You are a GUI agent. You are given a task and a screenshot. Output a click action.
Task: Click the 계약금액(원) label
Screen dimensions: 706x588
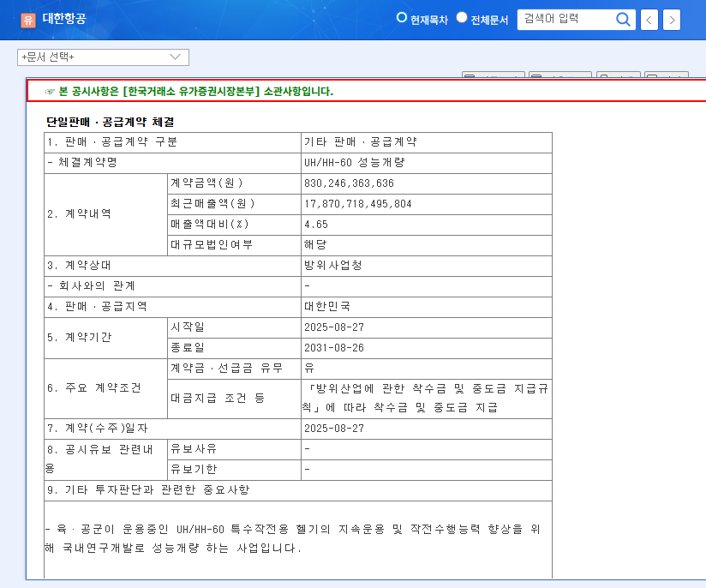[x=206, y=183]
